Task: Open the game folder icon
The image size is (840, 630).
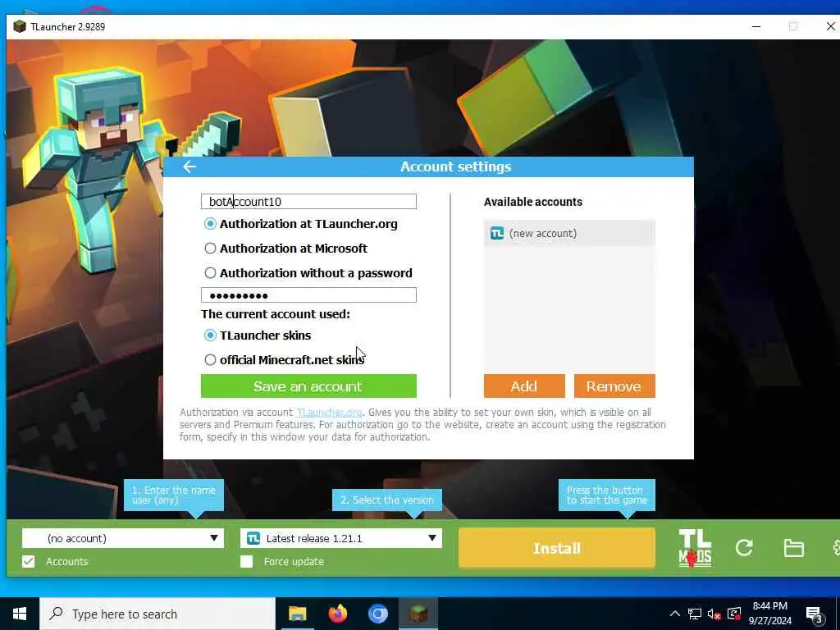Action: tap(793, 547)
